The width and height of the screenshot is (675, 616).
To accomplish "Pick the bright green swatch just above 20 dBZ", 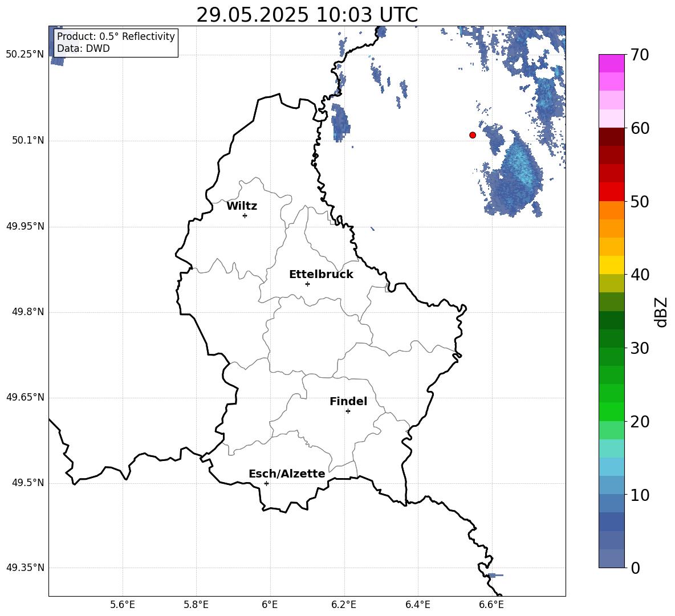I will point(611,412).
